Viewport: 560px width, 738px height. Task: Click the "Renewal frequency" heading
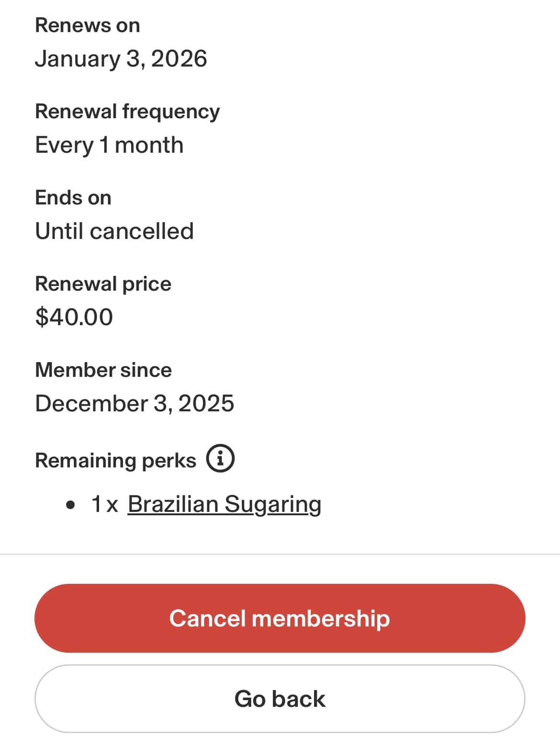127,111
